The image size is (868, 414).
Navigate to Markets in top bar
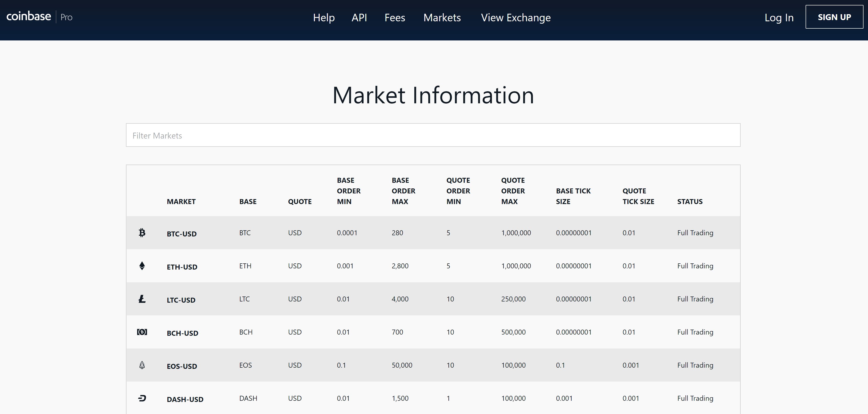click(x=442, y=17)
